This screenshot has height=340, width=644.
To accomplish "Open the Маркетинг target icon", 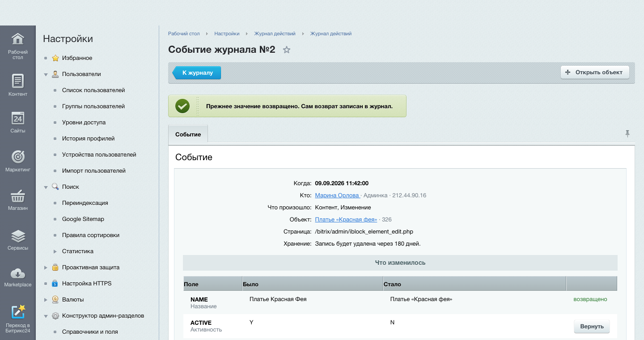I will click(18, 157).
